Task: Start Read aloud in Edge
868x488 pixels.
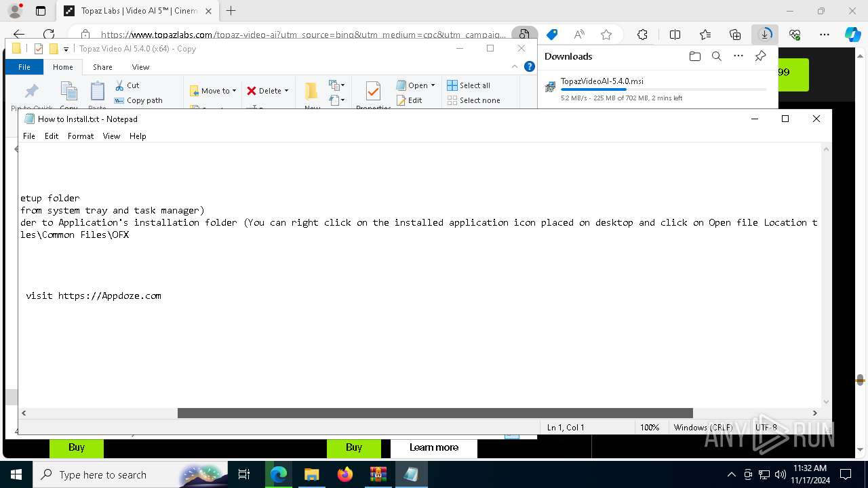Action: click(x=579, y=35)
